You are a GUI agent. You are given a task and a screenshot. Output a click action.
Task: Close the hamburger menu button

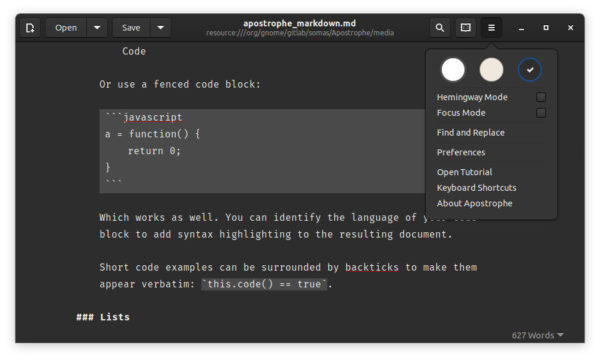click(x=491, y=28)
